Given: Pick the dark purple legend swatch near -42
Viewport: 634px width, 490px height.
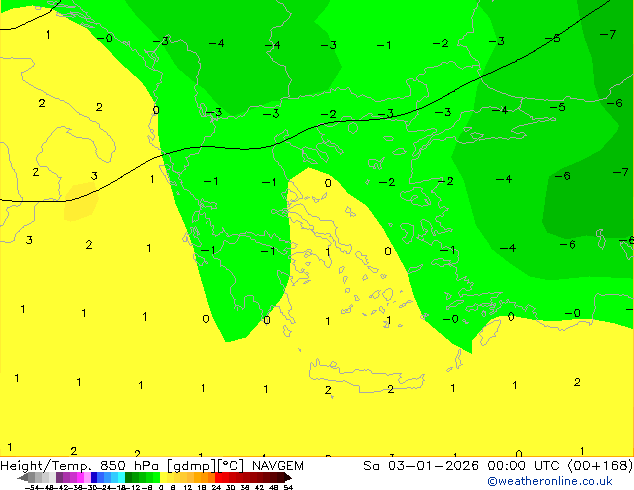Looking at the screenshot, I should pyautogui.click(x=59, y=477).
